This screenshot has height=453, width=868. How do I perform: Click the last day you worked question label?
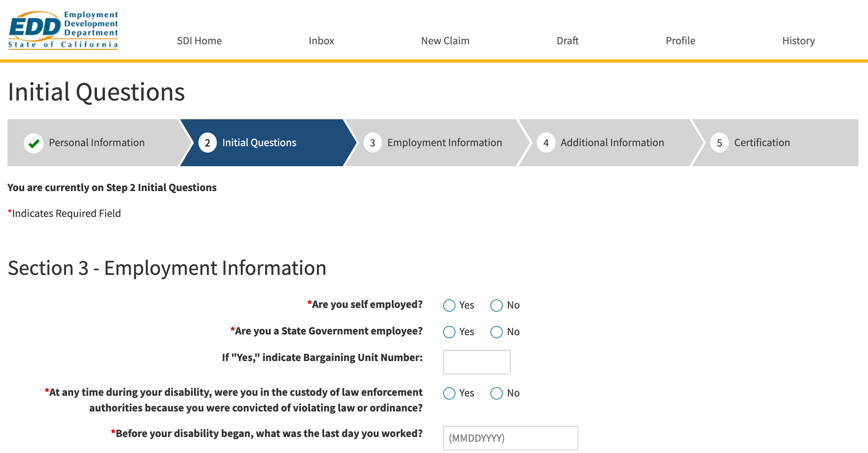(267, 434)
